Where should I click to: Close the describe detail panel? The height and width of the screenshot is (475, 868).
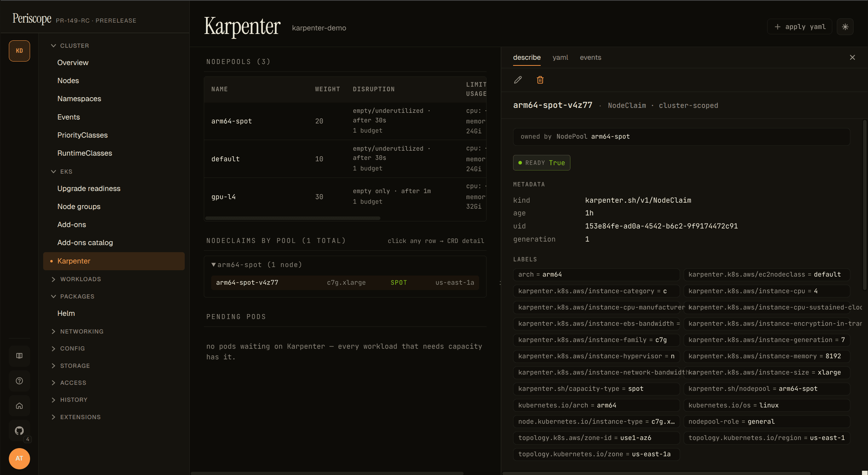point(852,57)
